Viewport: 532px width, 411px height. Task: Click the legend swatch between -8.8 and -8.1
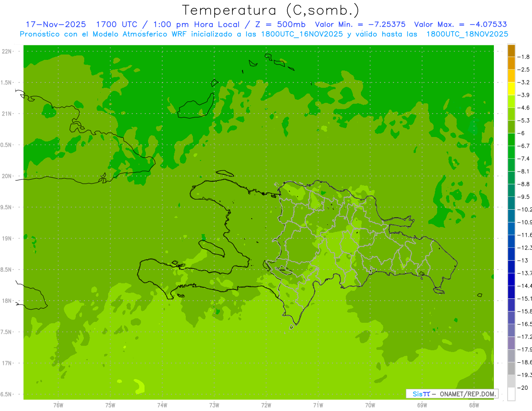click(x=511, y=178)
